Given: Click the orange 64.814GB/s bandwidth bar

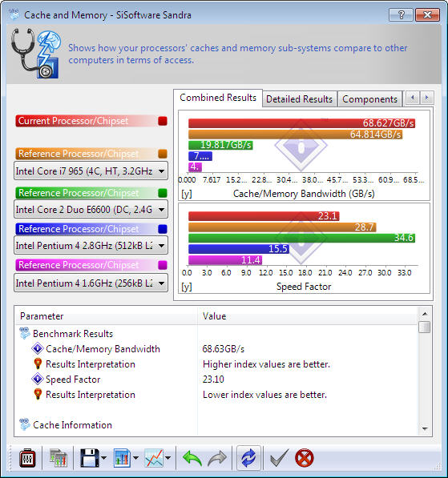Looking at the screenshot, I should click(296, 135).
